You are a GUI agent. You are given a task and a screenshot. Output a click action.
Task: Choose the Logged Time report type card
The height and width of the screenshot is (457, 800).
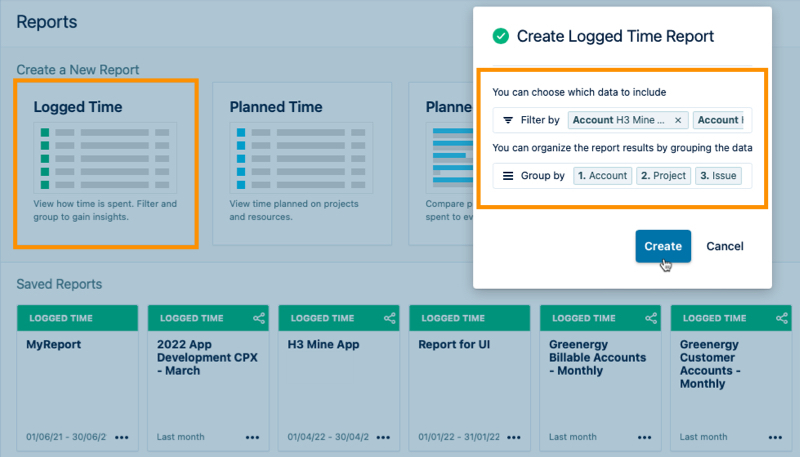tap(106, 164)
